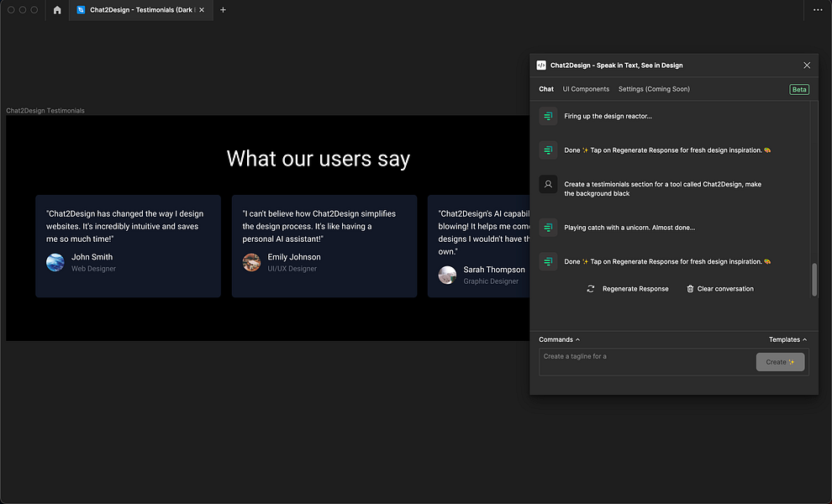Open a new browser tab with the plus button
832x504 pixels.
tap(223, 10)
